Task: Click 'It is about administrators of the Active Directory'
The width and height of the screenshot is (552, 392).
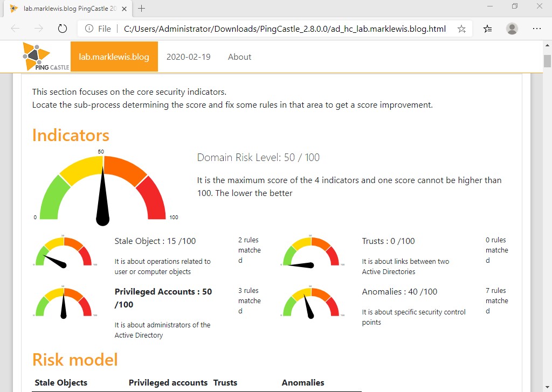Action: (x=162, y=330)
